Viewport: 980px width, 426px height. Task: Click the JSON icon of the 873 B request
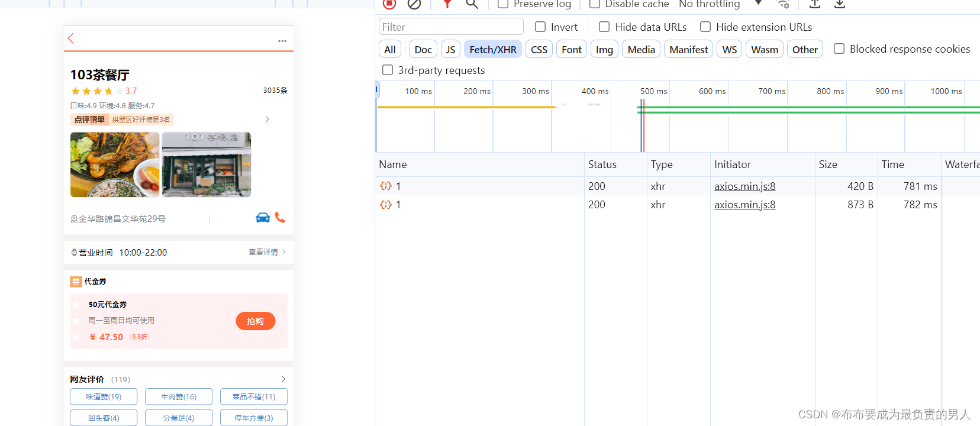[x=386, y=205]
